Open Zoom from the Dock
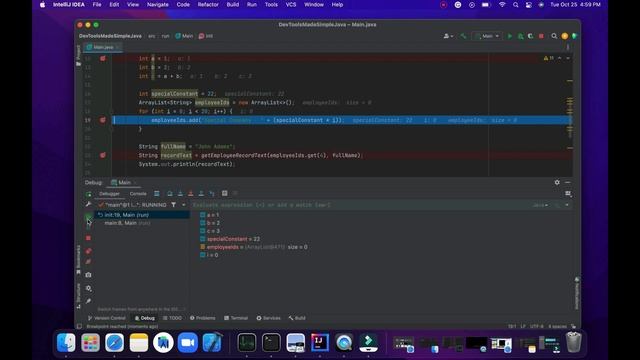Screen dimensions: 640x360 187,342
